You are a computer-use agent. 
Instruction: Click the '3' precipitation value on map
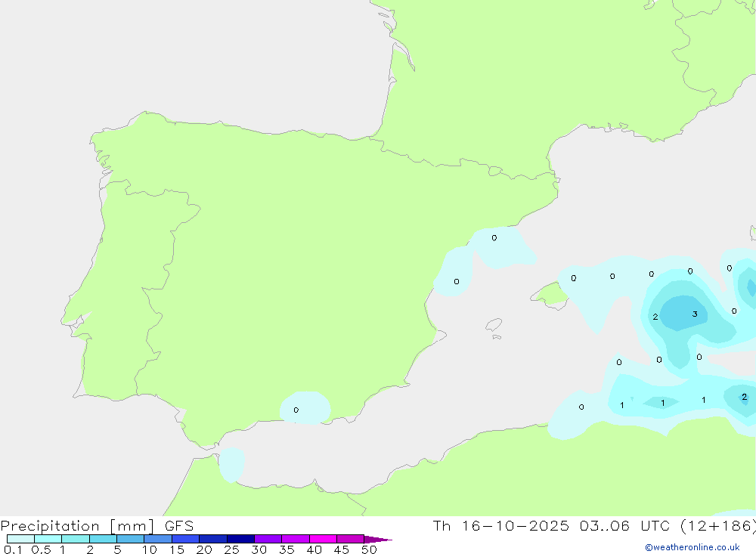695,314
